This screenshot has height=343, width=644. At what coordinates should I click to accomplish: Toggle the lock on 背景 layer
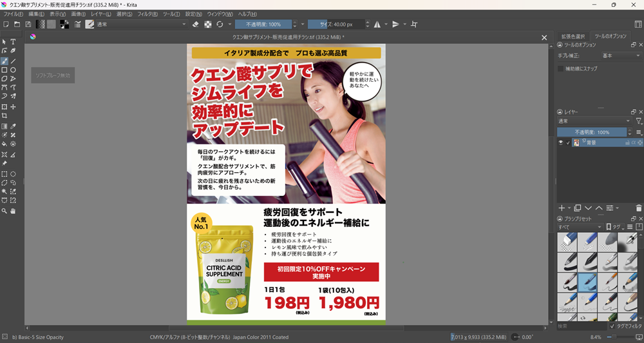tap(627, 142)
